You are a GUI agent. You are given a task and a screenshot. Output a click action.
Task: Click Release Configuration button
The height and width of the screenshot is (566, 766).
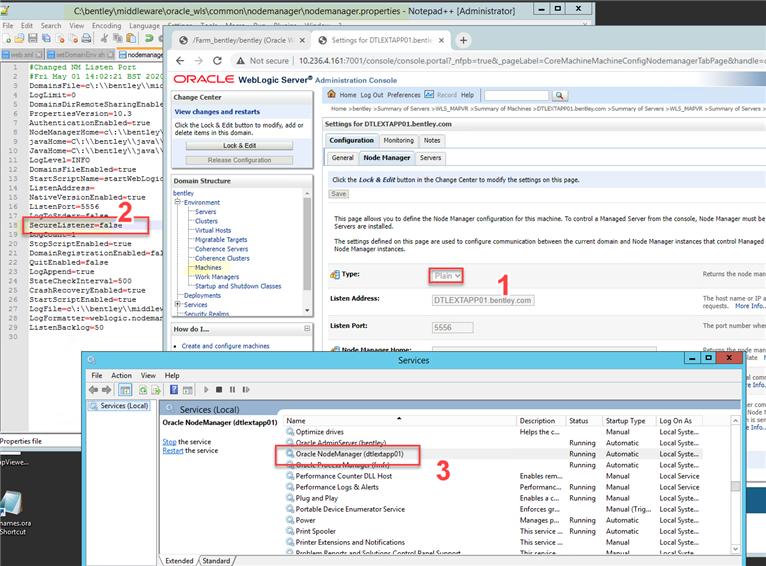239,160
